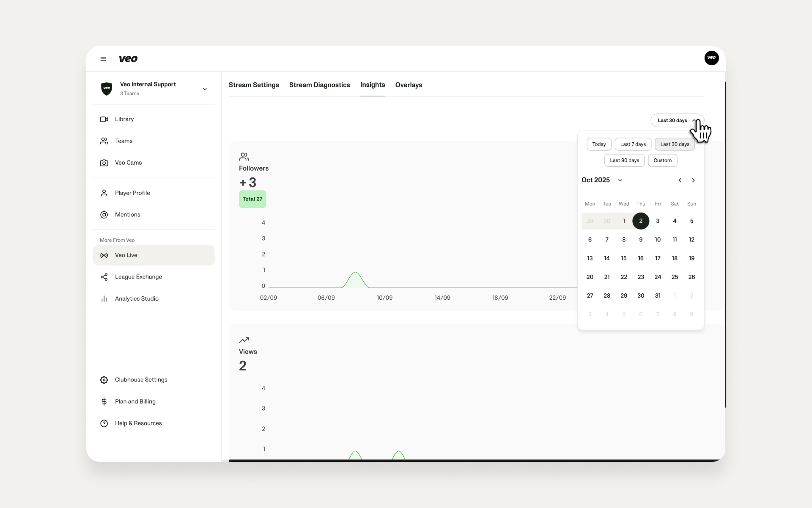Switch to Stream Diagnostics tab
Screen dimensions: 812x508
tap(320, 85)
